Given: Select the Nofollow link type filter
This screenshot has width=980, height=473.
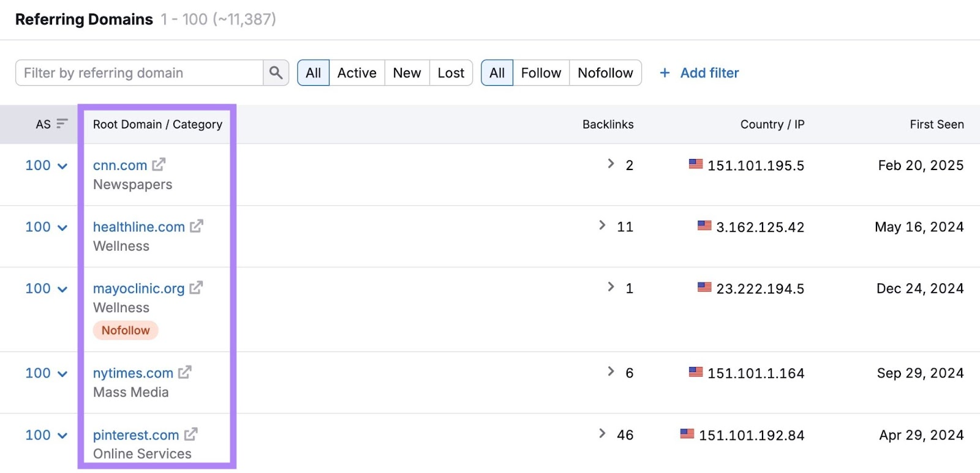Looking at the screenshot, I should point(605,73).
